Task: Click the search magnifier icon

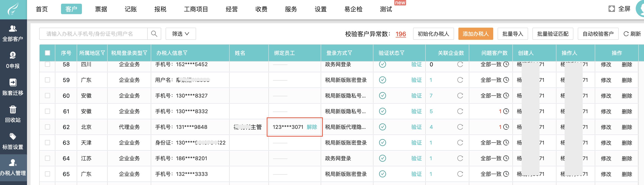Action: (154, 34)
